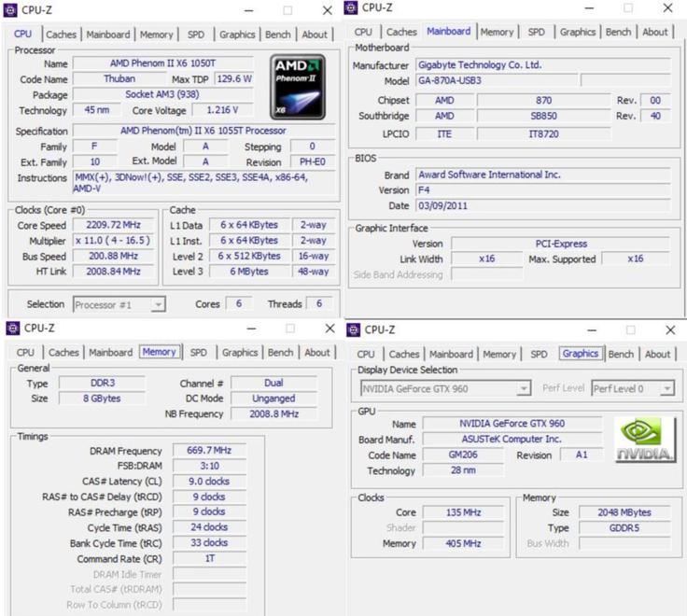Select Bench tab in the Mainboard window
Screen dimensions: 687x616
click(618, 32)
